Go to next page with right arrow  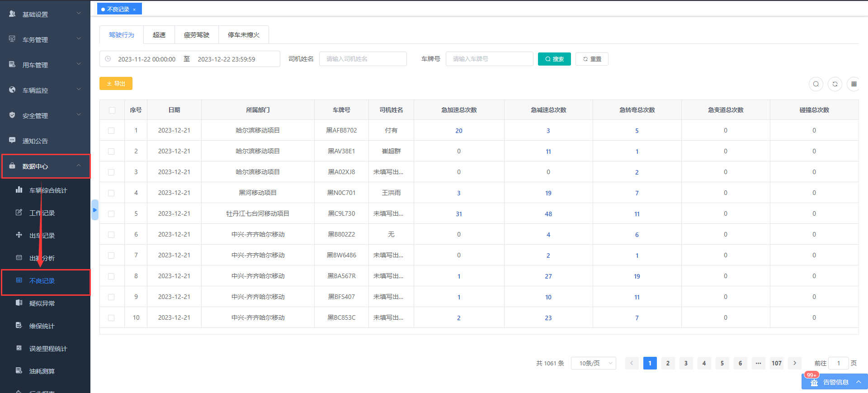795,363
